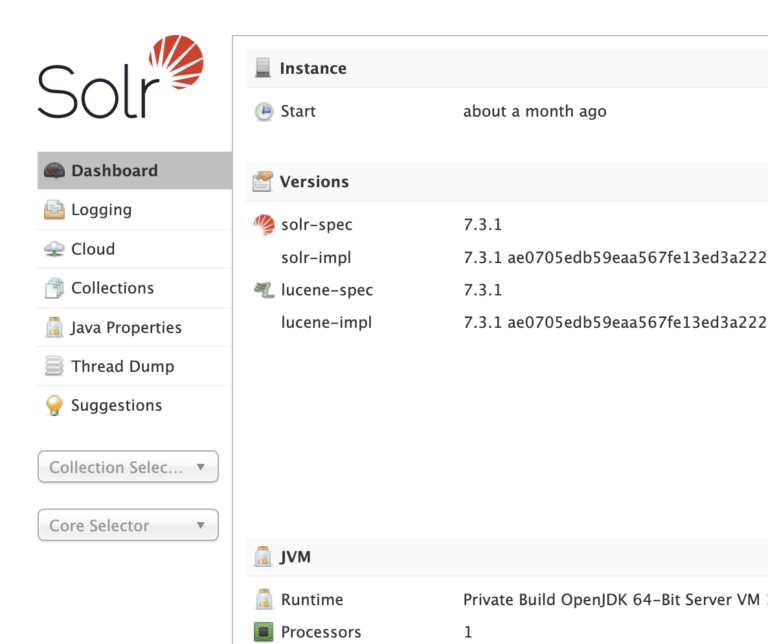Viewport: 768px width, 644px height.
Task: Open the Core Selector dropdown
Action: (x=128, y=525)
